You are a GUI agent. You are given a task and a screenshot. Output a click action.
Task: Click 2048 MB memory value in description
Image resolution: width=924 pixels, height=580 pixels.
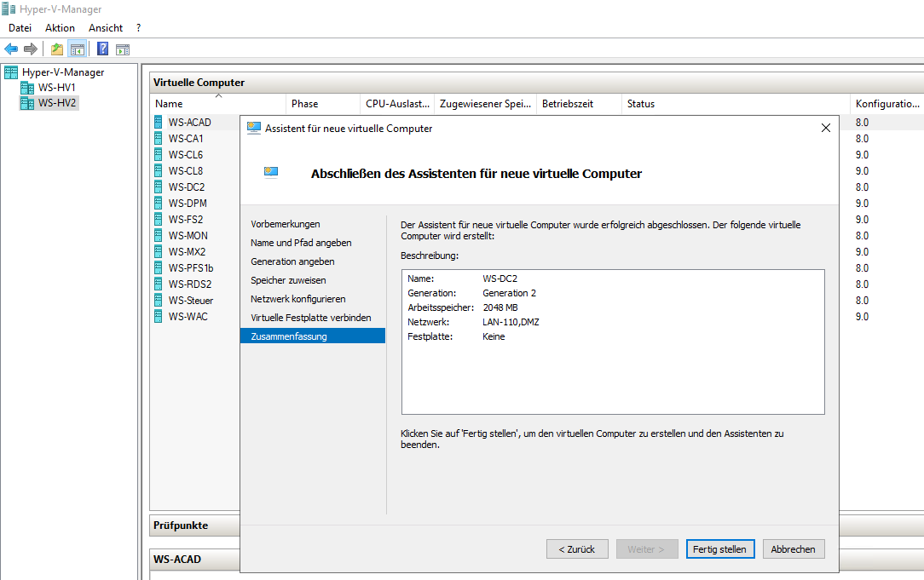click(500, 307)
